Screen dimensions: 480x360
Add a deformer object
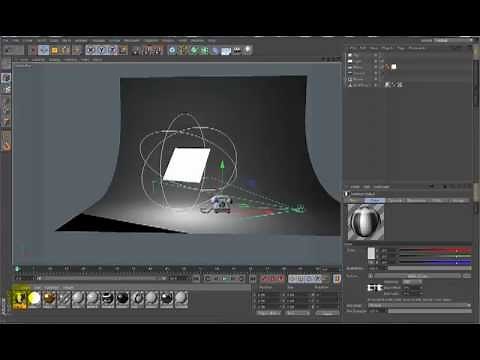pos(215,51)
